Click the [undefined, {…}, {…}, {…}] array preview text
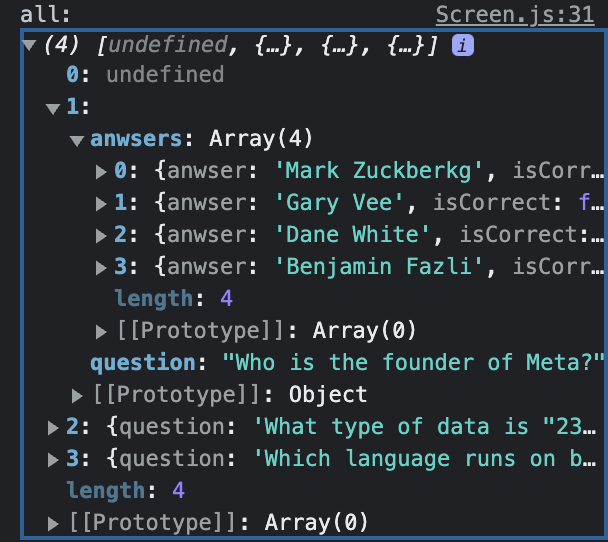 (267, 45)
